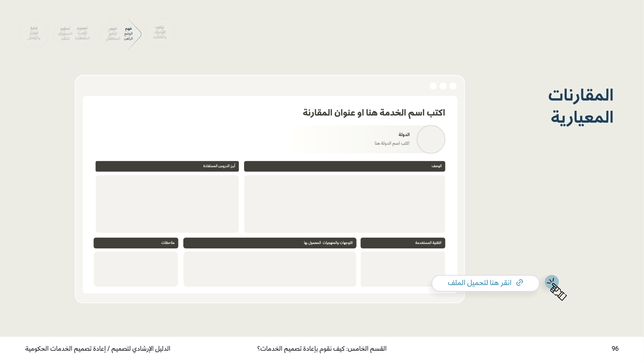Click footer text 'القسم الخامس: كيف نقوم بإعادة تصميم الخدمات؟'
Viewport: 644px width, 362px height.
[322, 349]
